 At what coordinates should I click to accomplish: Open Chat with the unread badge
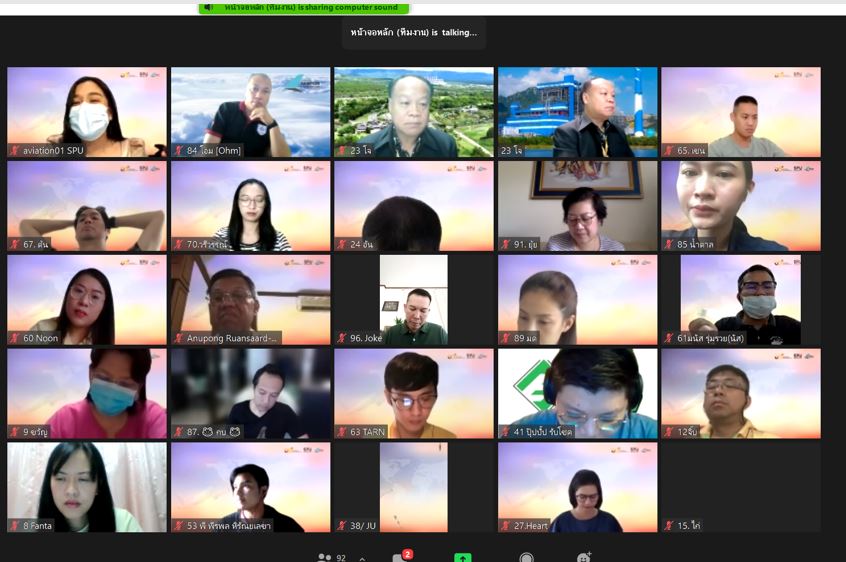(401, 558)
